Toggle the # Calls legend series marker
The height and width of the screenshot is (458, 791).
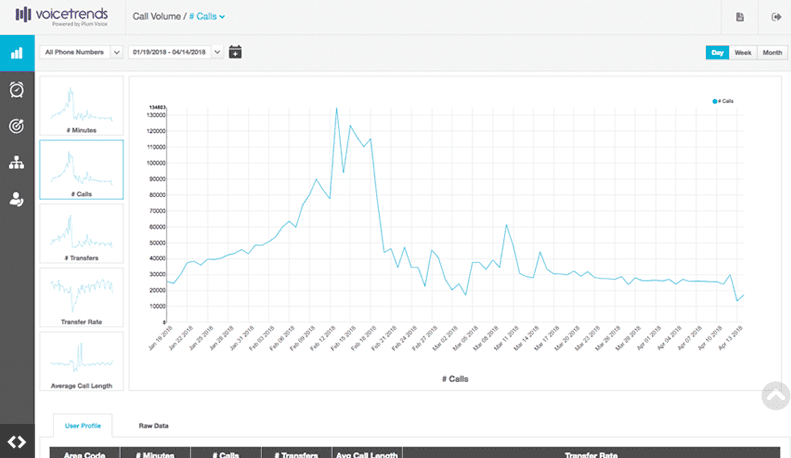coord(724,102)
